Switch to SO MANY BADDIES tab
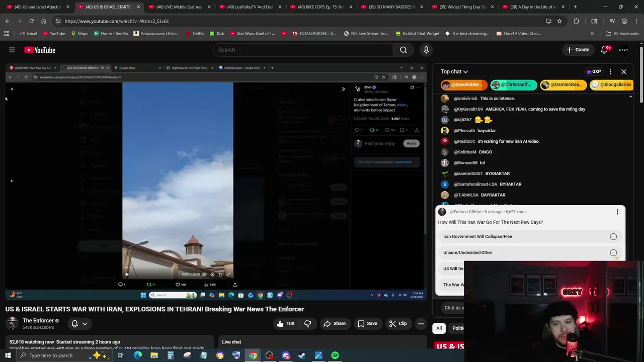Viewport: 644px width, 362px height. (x=391, y=7)
